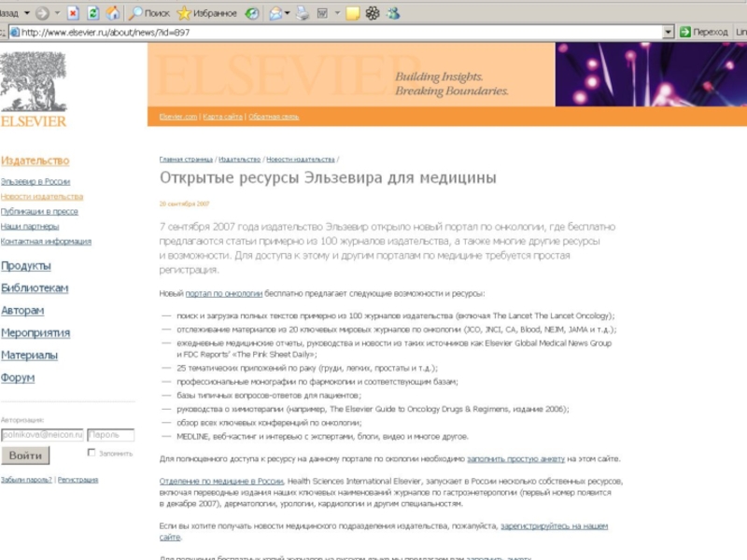The width and height of the screenshot is (747, 560).
Task: Click Elsevier.com link in orange bar
Action: [178, 117]
